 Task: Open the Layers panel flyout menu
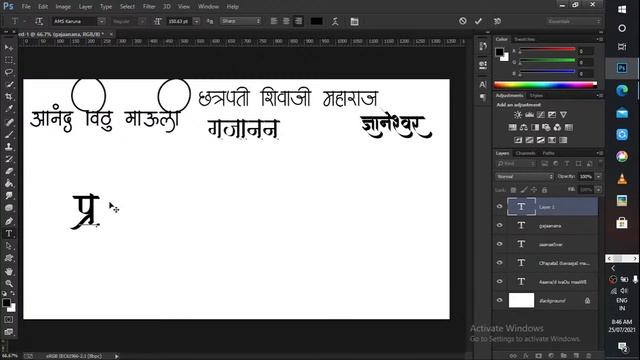click(599, 153)
